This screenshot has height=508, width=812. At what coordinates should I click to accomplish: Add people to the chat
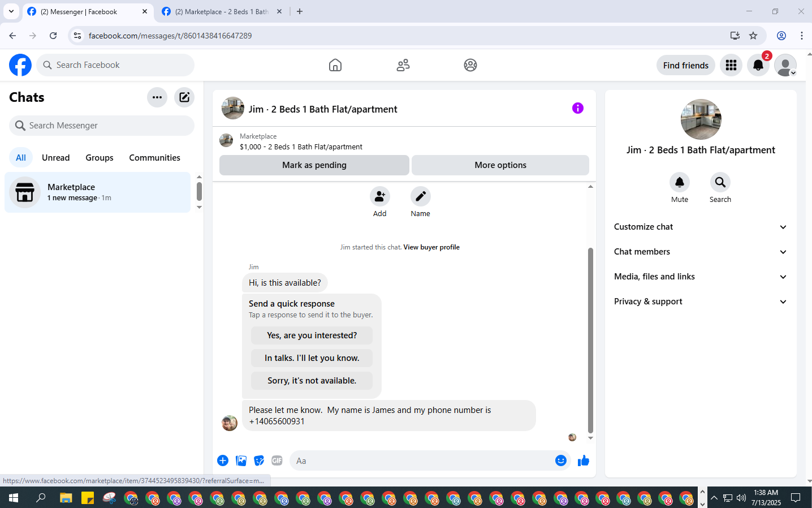pyautogui.click(x=380, y=196)
